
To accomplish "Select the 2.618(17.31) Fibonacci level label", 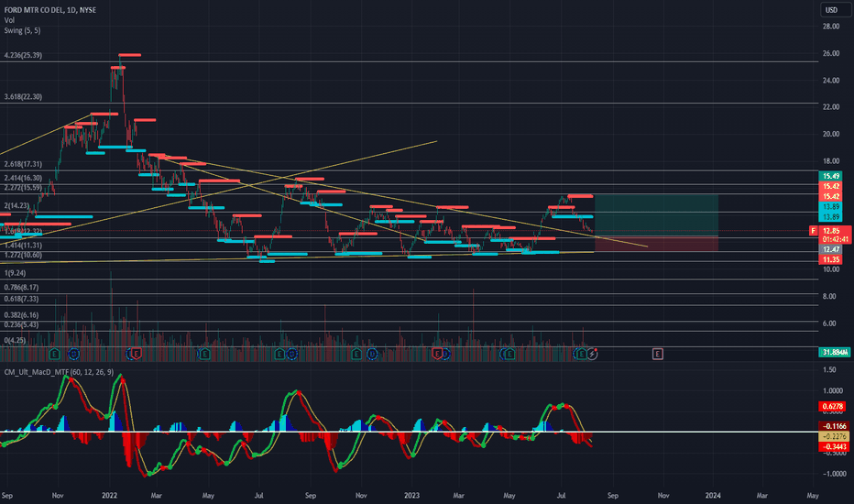I will (x=23, y=164).
